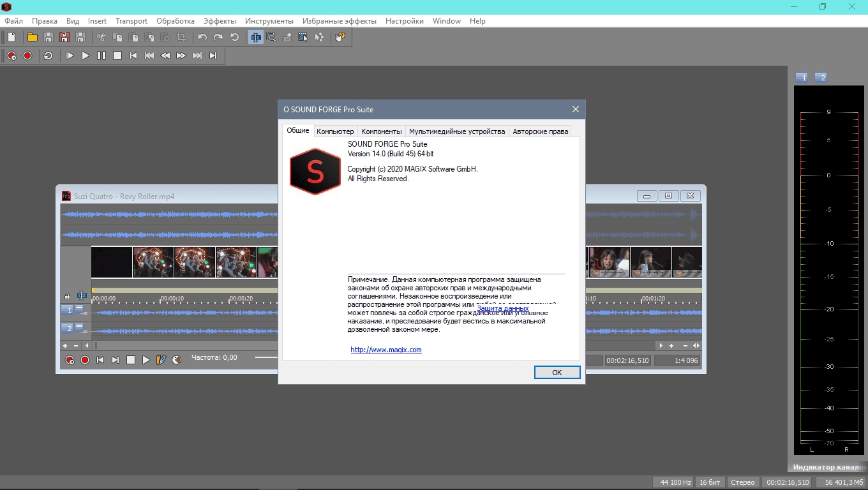Click Go to Start in transport toolbar
The width and height of the screenshot is (868, 490).
pos(133,56)
